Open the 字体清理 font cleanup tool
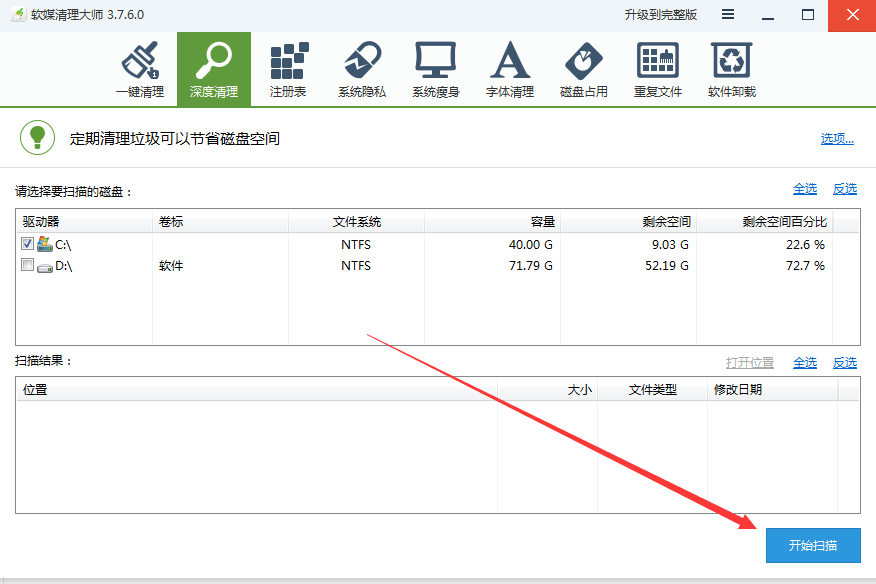The width and height of the screenshot is (876, 584). point(510,69)
